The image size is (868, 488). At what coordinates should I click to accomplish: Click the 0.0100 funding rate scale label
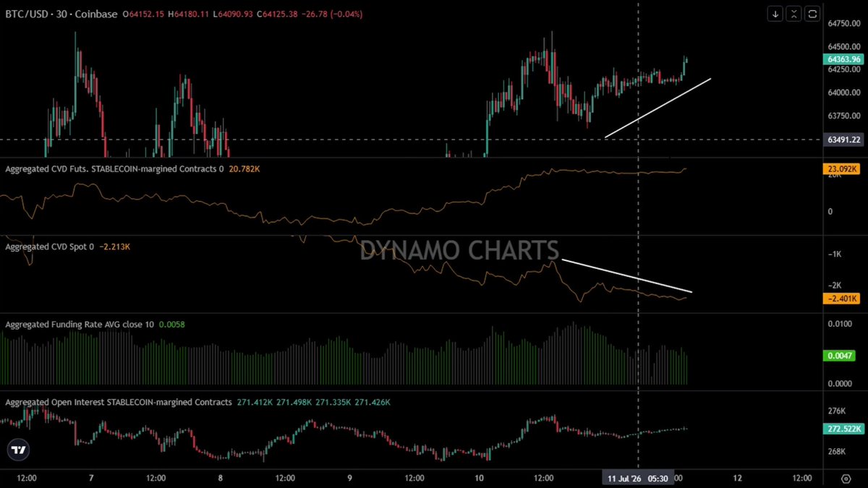pyautogui.click(x=841, y=324)
